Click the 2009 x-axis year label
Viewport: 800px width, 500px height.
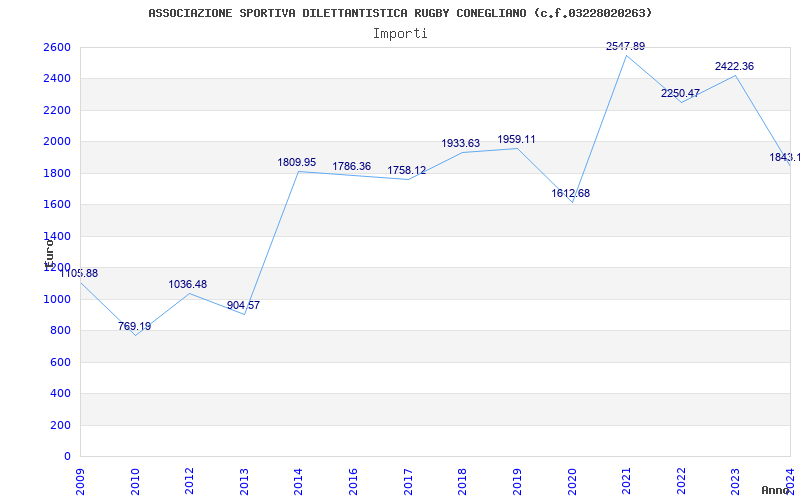pos(80,482)
